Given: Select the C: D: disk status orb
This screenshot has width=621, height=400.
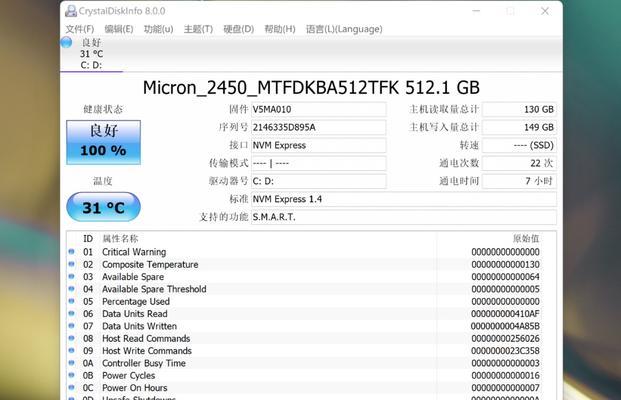Looking at the screenshot, I should 67,42.
